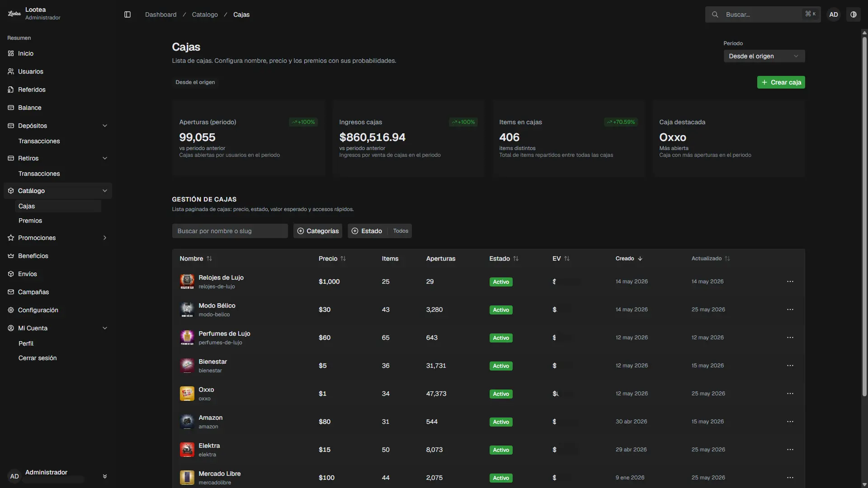Collapse the Catálogo menu chevron

105,191
